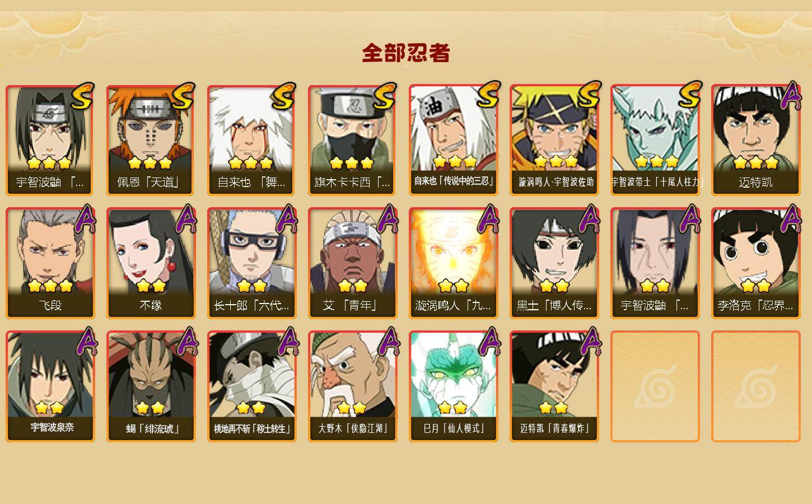Choose the 旗木卡卡西 S-rank card
812x504 pixels.
click(x=352, y=140)
